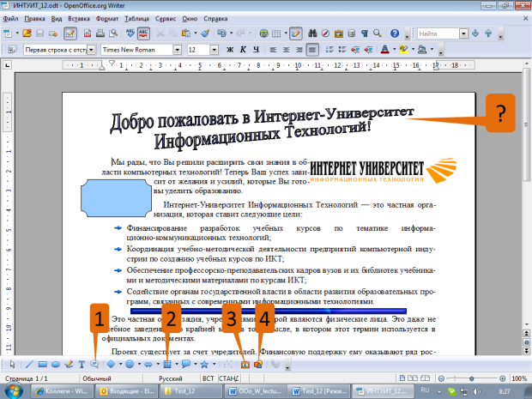Open the Формат menu

click(107, 19)
